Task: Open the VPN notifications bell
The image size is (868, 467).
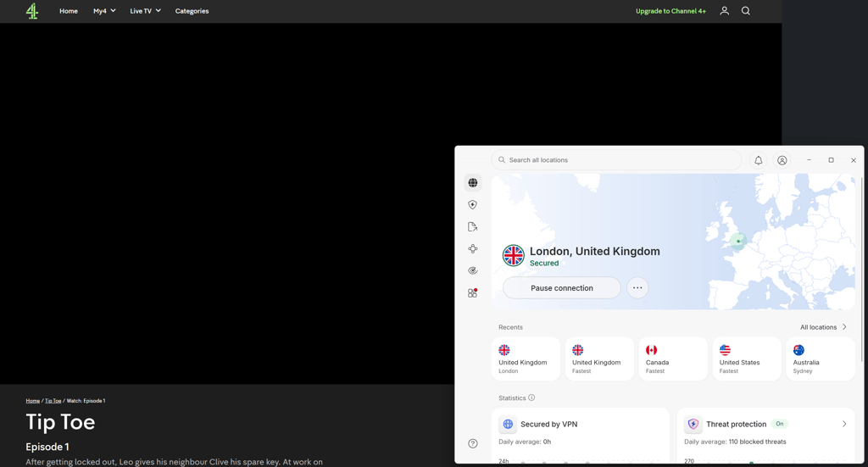Action: (x=759, y=160)
